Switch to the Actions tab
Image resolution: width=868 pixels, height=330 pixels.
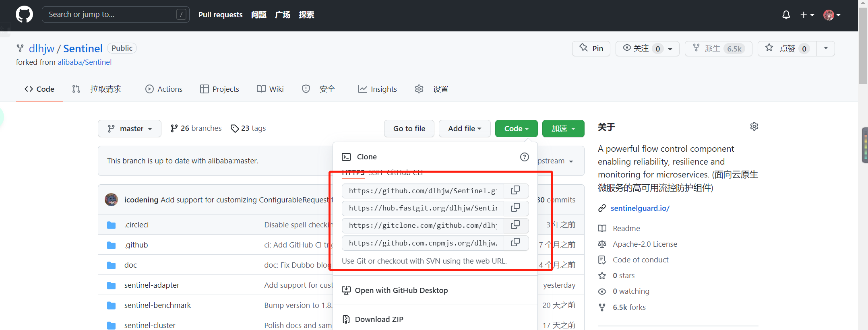pos(164,89)
